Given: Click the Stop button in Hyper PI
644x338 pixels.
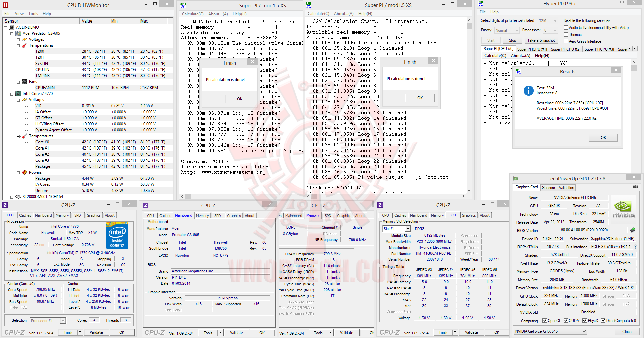Looking at the screenshot, I should (x=512, y=40).
